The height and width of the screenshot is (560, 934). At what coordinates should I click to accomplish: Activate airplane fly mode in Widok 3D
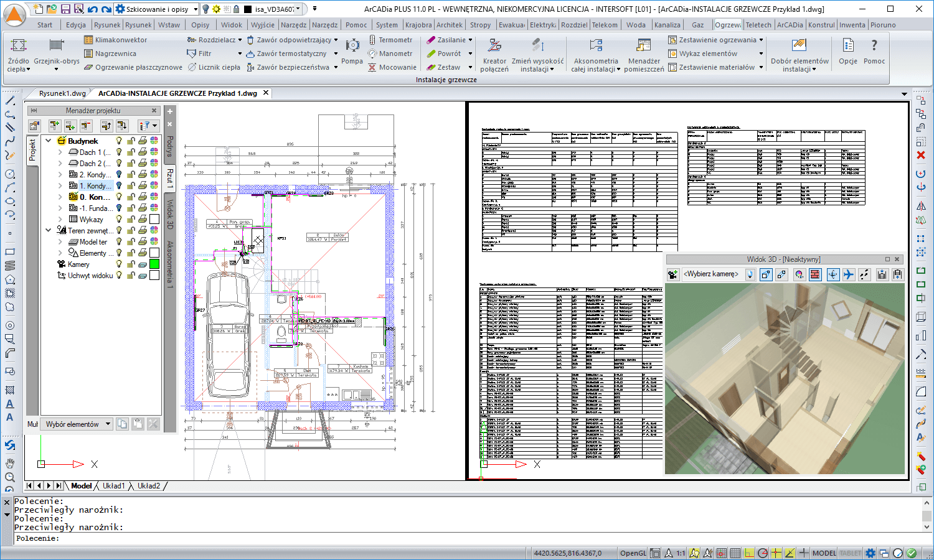point(849,274)
